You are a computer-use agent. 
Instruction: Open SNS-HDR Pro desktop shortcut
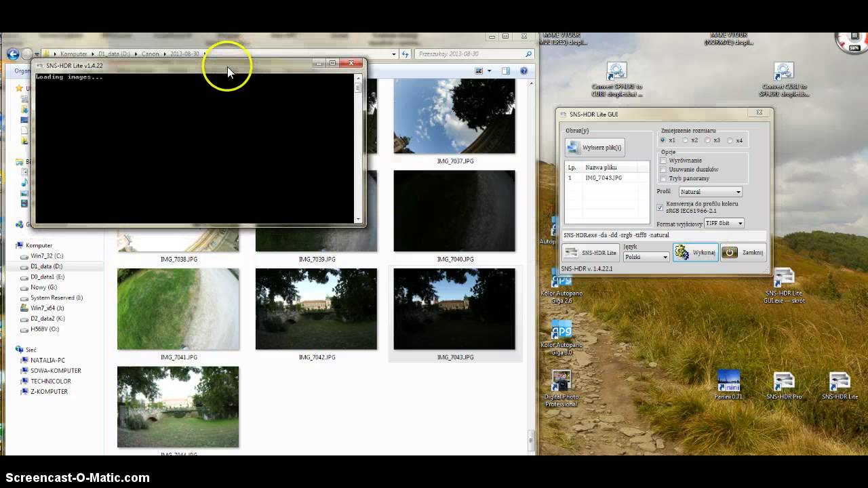783,386
